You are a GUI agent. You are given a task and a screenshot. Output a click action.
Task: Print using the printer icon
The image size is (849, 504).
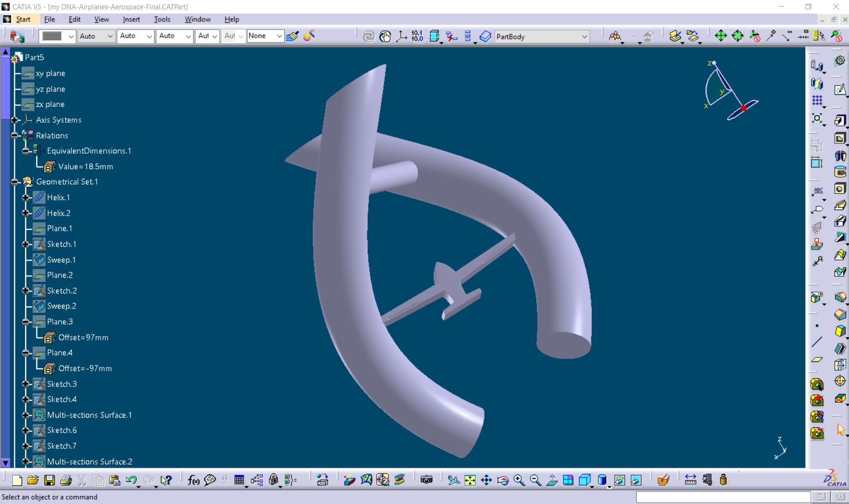66,480
